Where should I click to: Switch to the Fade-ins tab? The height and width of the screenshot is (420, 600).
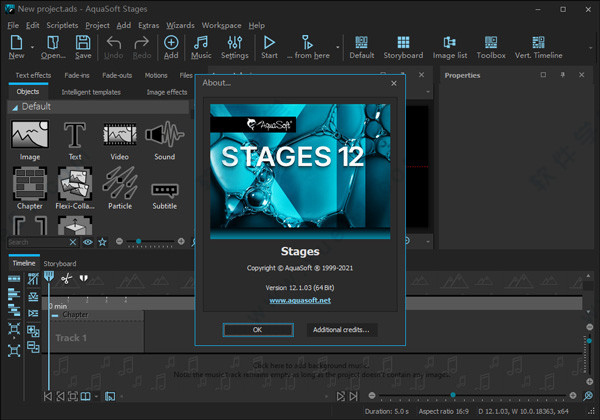point(77,75)
